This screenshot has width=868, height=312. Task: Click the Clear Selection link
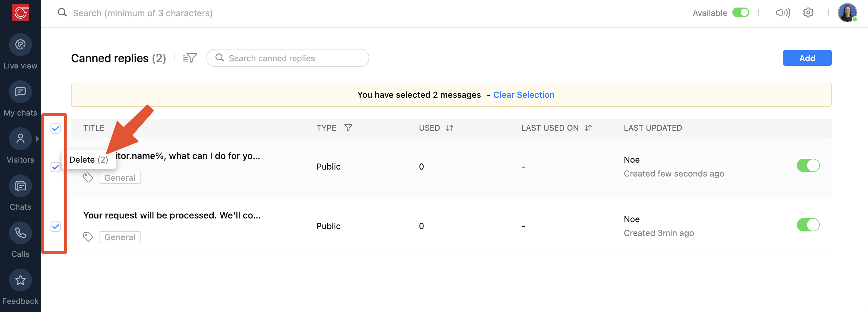point(524,95)
